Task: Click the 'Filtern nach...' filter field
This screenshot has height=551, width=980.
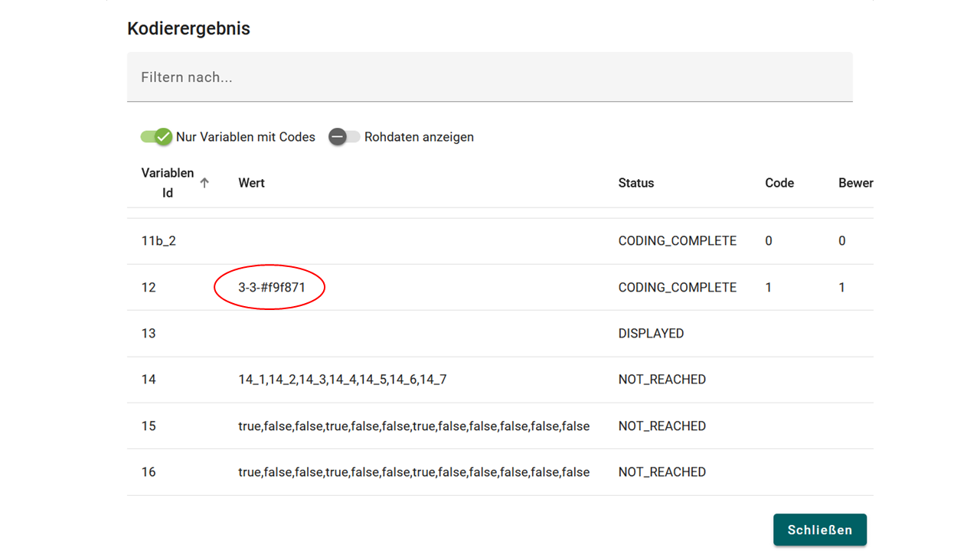Action: click(x=489, y=77)
